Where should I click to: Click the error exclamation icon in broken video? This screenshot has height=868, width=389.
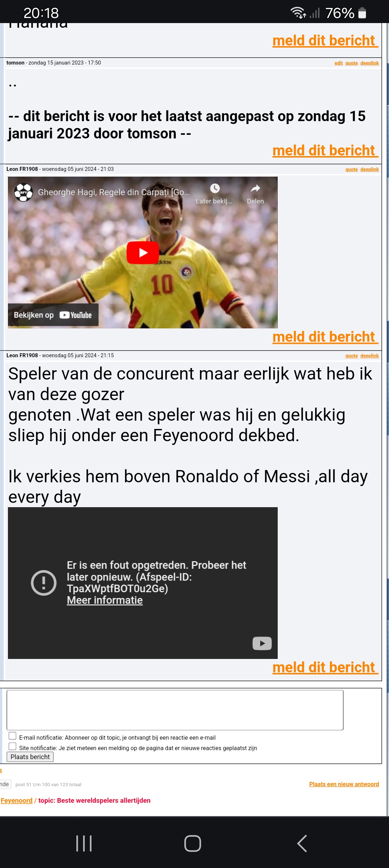click(44, 583)
